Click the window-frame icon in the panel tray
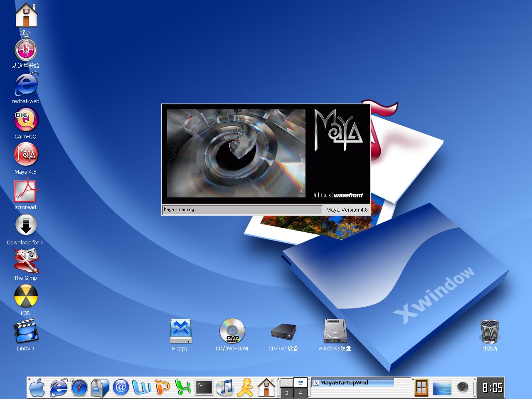532x399 pixels. (421, 388)
